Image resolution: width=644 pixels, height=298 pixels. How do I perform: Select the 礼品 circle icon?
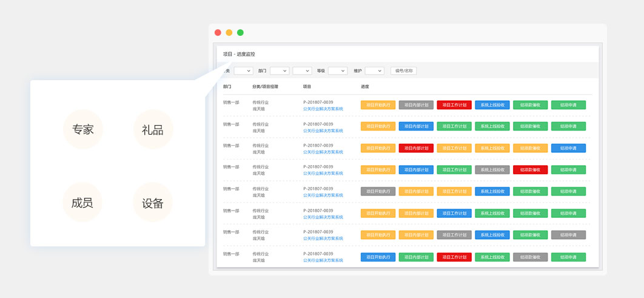coord(153,129)
